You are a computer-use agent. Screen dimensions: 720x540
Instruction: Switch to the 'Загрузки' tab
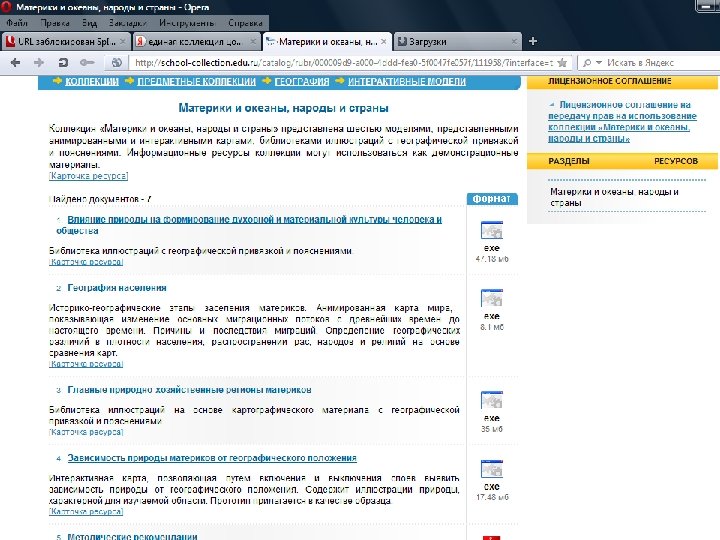[457, 42]
